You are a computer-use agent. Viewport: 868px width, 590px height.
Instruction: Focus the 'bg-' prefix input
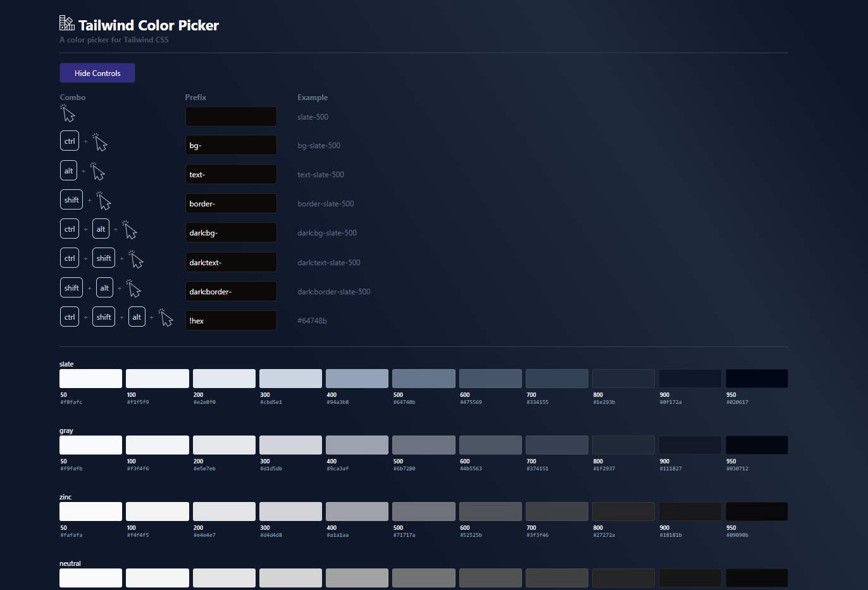tap(231, 145)
